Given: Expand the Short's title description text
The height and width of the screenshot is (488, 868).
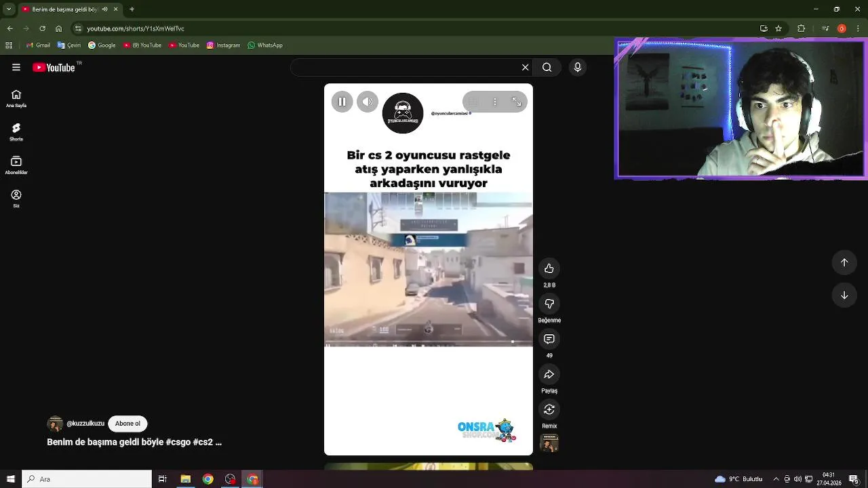Looking at the screenshot, I should click(134, 442).
